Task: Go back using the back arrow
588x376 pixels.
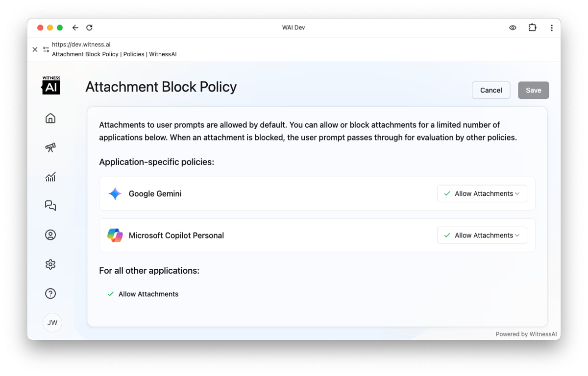Action: tap(75, 28)
